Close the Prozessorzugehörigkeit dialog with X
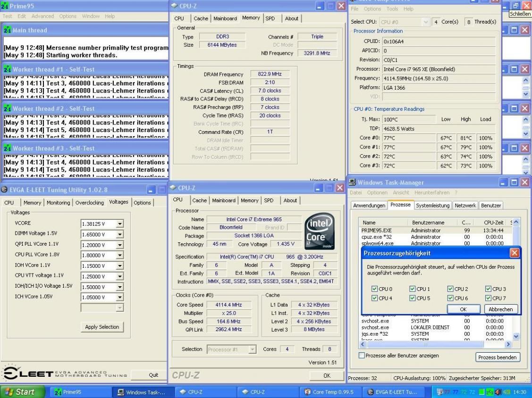 pyautogui.click(x=515, y=253)
